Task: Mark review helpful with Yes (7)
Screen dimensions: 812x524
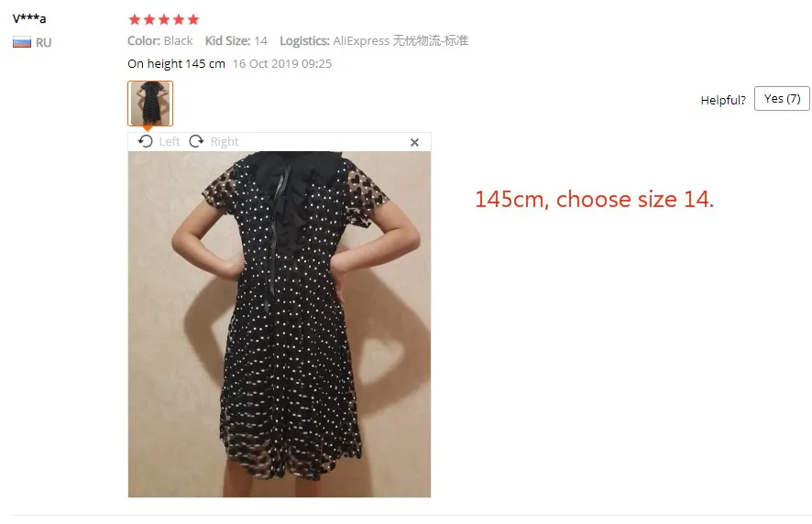Action: click(782, 98)
